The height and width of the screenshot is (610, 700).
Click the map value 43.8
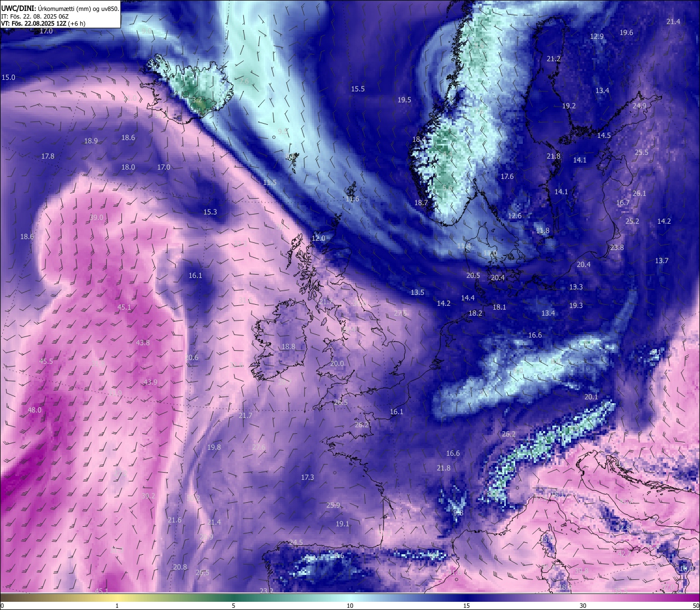click(143, 343)
